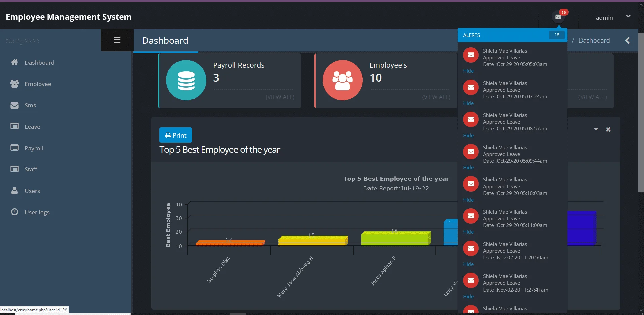644x315 pixels.
Task: Click alert envelope icon dated 05:10:03am
Action: [471, 184]
